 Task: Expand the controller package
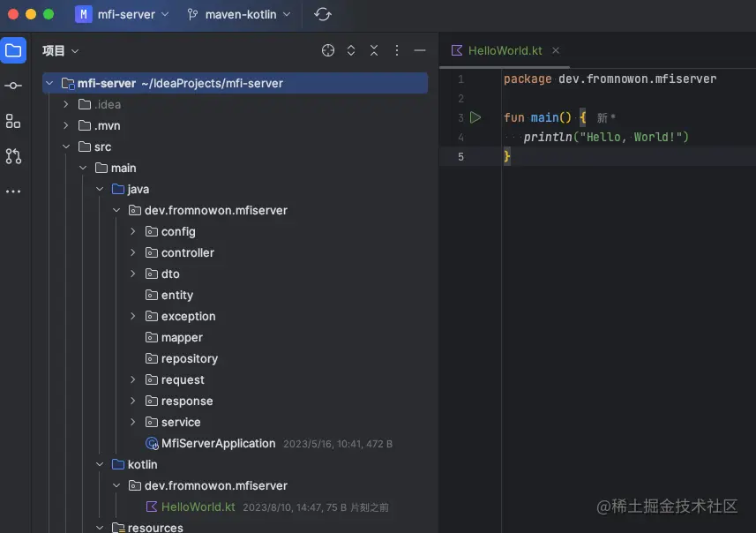(x=133, y=252)
